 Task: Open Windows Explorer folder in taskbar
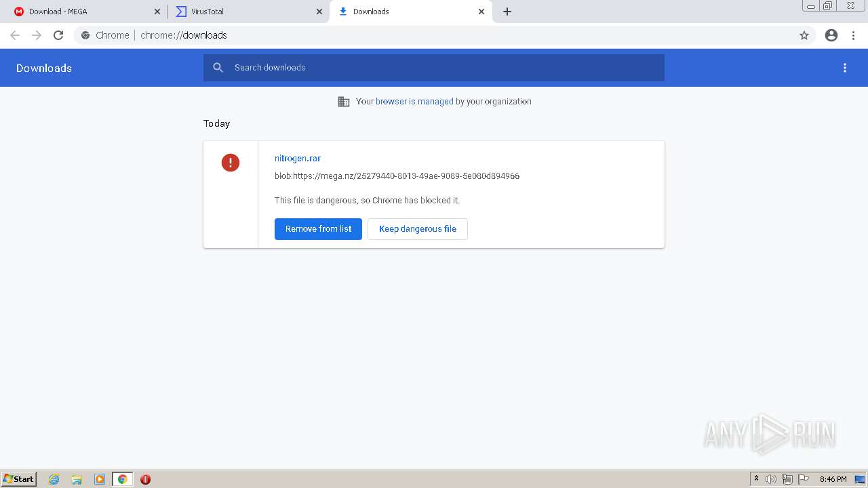point(77,479)
